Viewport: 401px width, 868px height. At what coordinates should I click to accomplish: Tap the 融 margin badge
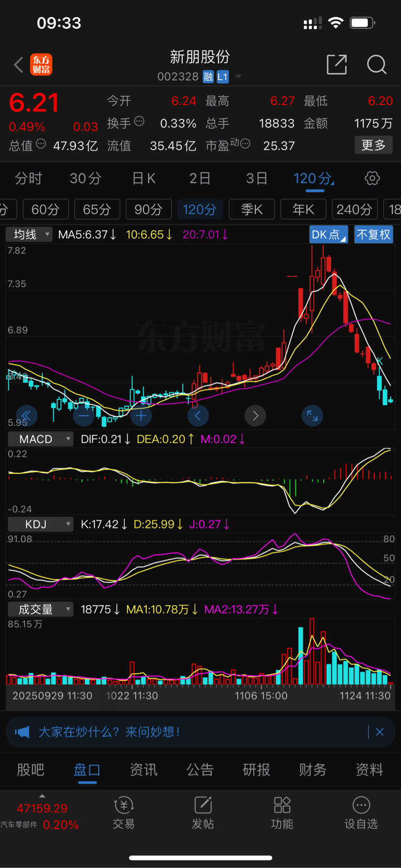(208, 77)
